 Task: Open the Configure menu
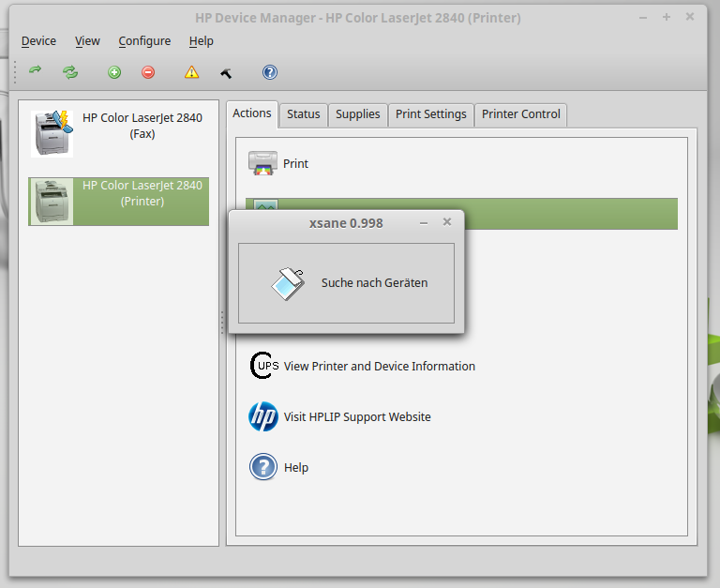144,41
